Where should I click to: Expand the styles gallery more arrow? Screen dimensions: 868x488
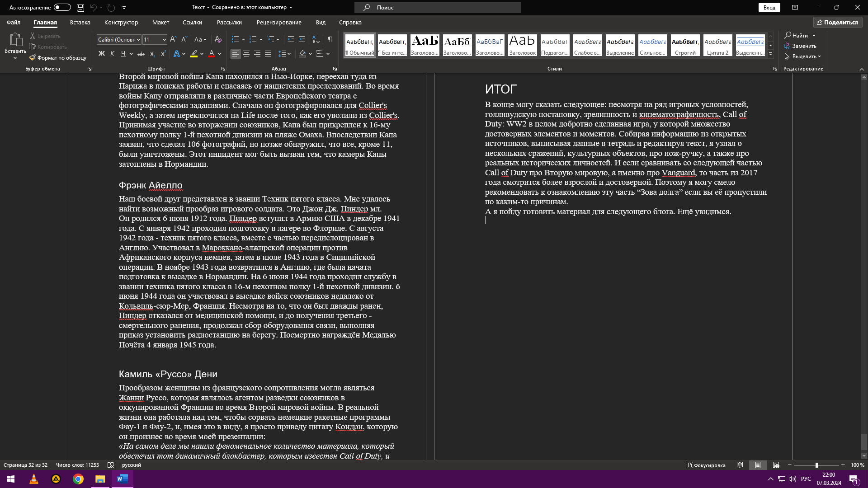pos(771,54)
